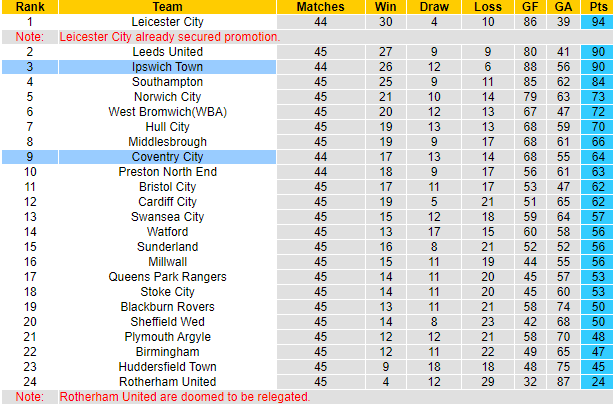Select the West Bromwich(WBA) team name
The image size is (613, 404).
pyautogui.click(x=167, y=111)
